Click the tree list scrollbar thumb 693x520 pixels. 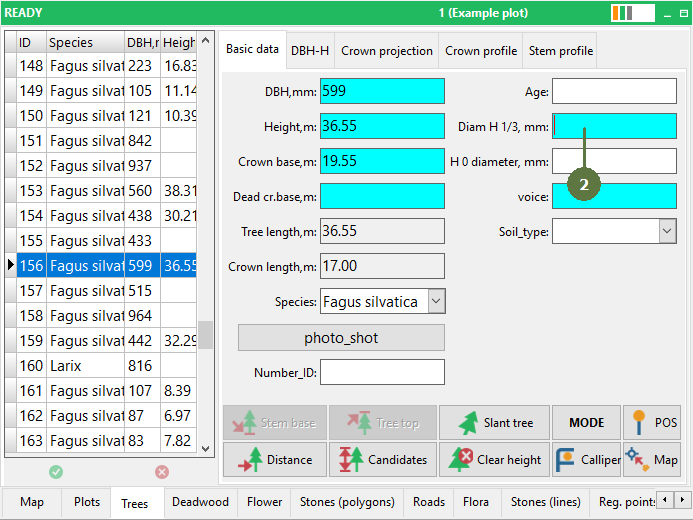[x=205, y=335]
